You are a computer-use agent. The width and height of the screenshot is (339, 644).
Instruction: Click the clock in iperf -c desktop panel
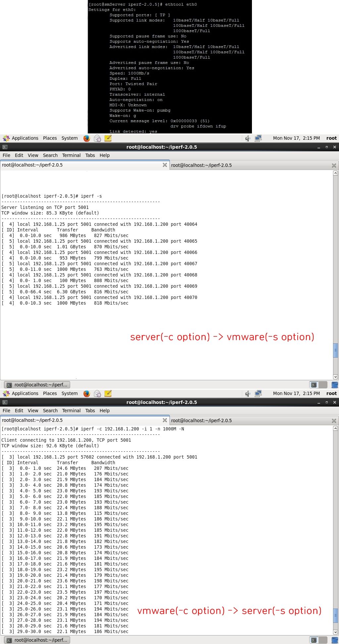(x=296, y=394)
